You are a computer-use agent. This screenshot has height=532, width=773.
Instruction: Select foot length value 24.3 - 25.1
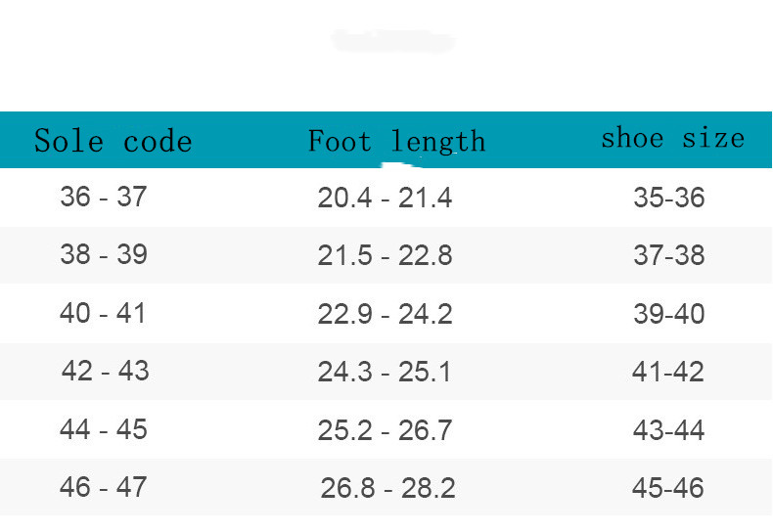point(385,373)
